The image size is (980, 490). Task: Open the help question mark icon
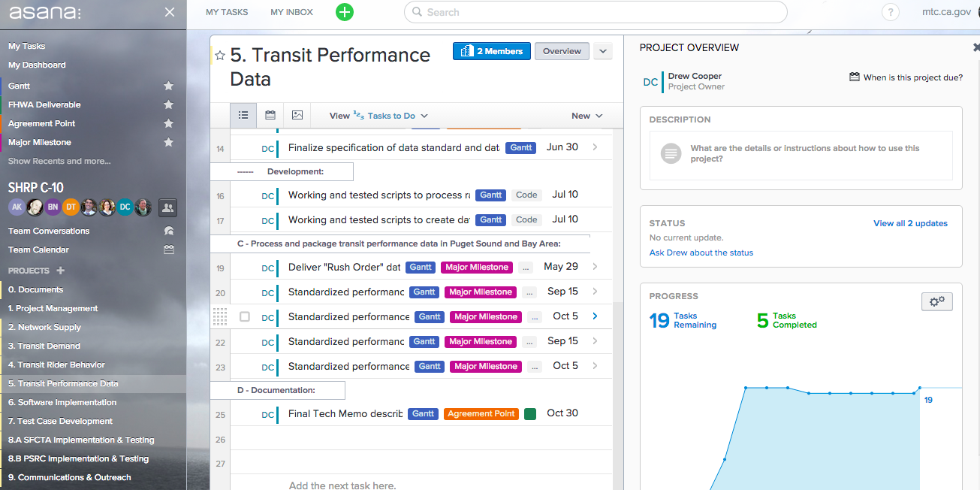[890, 12]
